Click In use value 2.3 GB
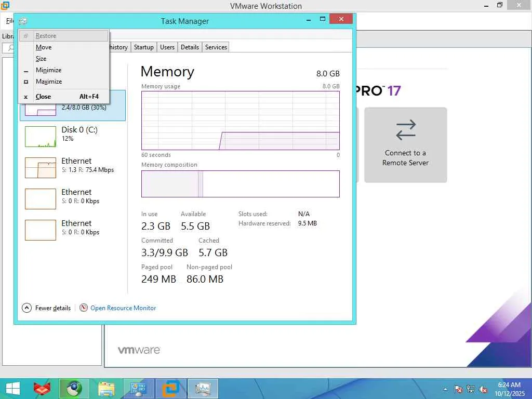The height and width of the screenshot is (399, 532). (156, 227)
